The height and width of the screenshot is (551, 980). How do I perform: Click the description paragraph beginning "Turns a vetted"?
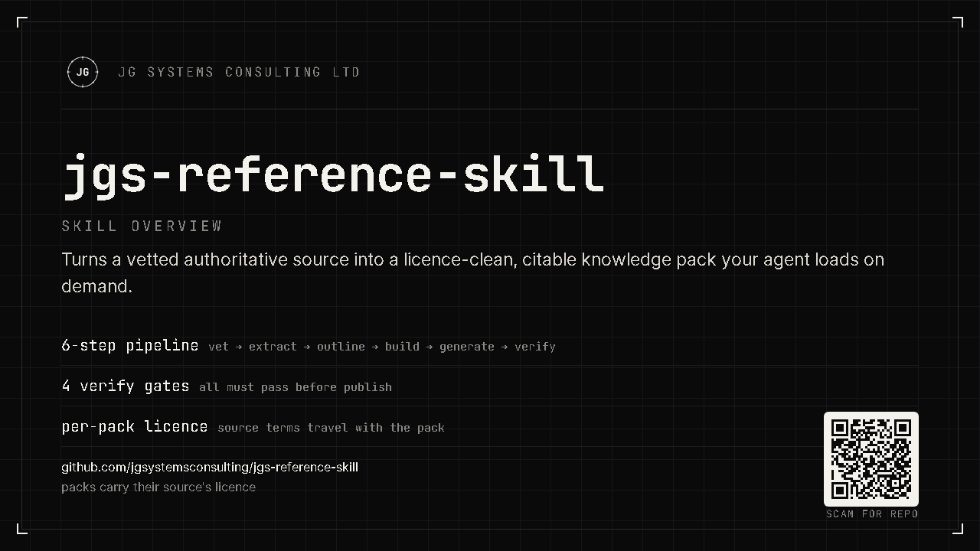tap(473, 272)
